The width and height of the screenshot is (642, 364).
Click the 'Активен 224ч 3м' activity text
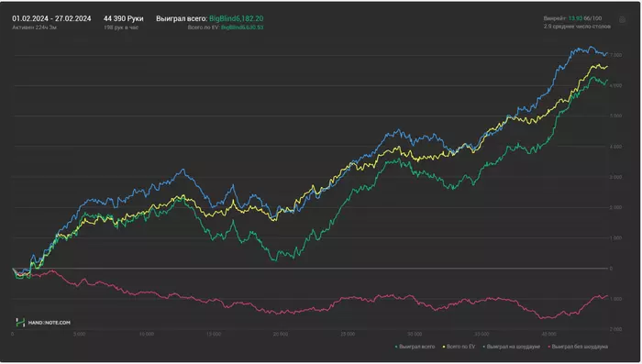pos(35,28)
